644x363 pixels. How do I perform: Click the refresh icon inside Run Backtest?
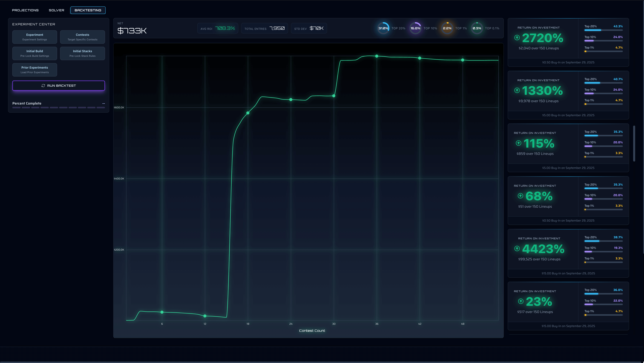(43, 86)
